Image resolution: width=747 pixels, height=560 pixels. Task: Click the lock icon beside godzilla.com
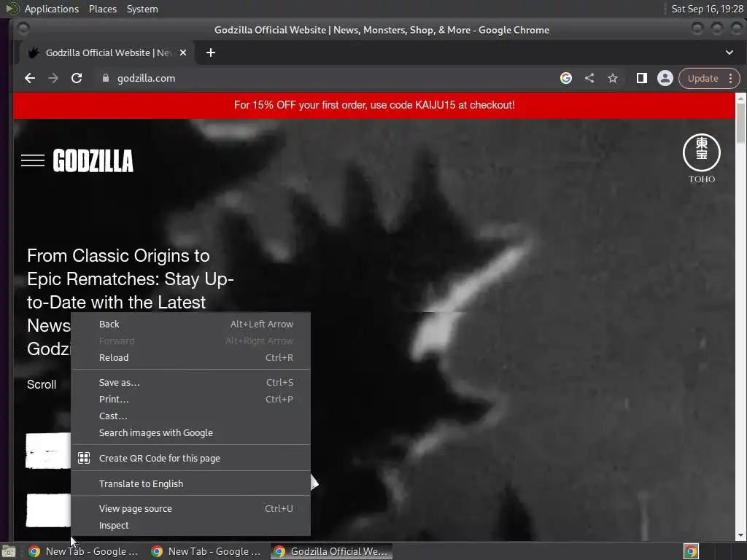(105, 78)
